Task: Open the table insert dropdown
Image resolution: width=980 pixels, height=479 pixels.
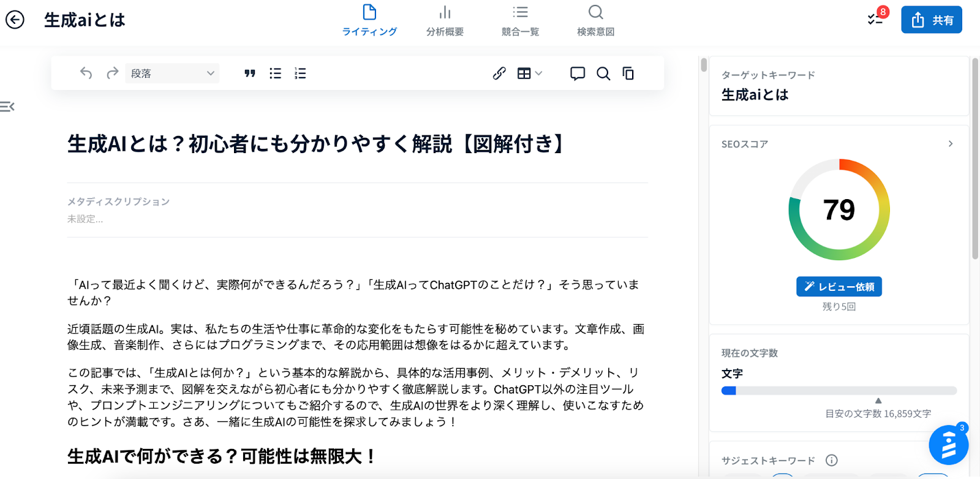Action: [x=530, y=74]
